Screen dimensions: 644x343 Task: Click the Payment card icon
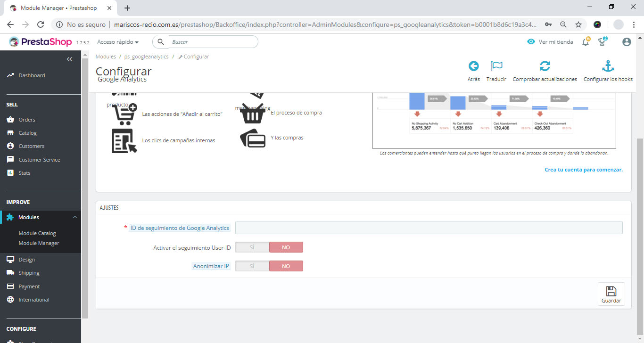coord(10,286)
